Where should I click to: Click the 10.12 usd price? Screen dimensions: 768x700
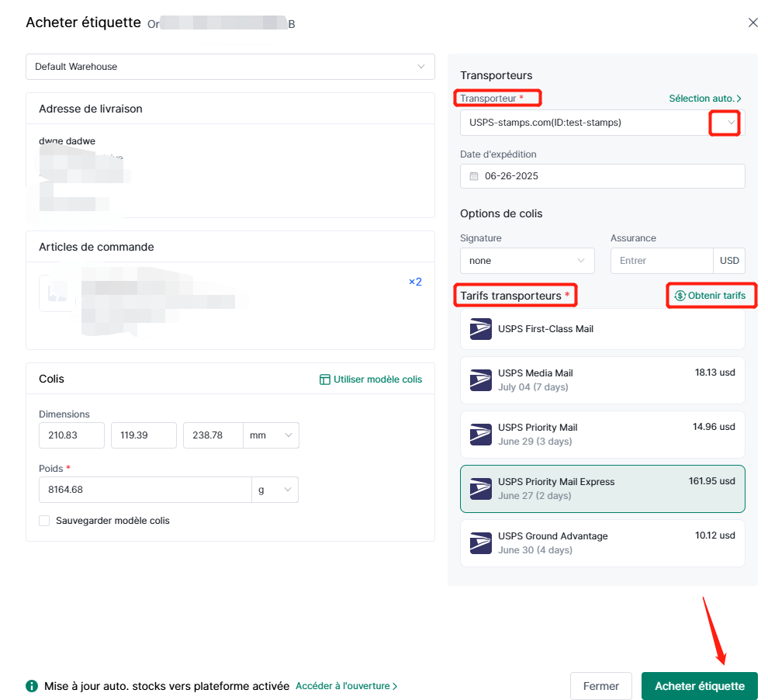(x=714, y=535)
